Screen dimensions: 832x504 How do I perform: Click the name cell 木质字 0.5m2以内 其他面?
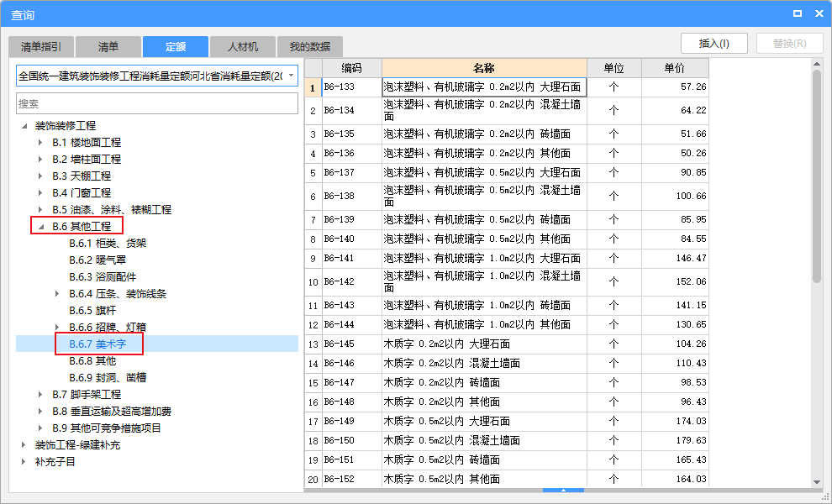click(484, 479)
